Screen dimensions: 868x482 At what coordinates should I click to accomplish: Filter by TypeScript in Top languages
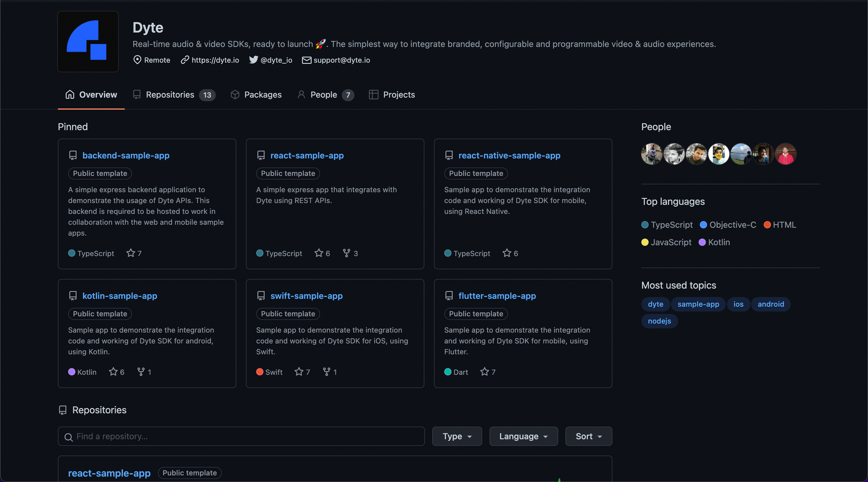tap(667, 225)
